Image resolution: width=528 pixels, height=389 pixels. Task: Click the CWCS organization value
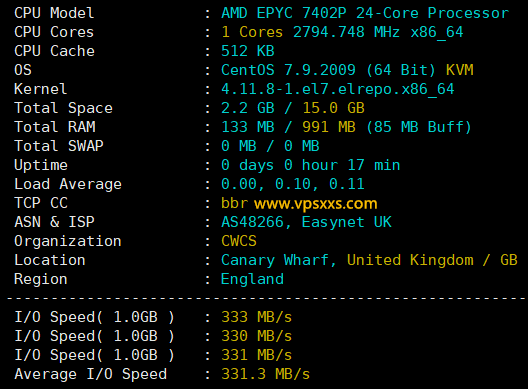[x=239, y=241]
